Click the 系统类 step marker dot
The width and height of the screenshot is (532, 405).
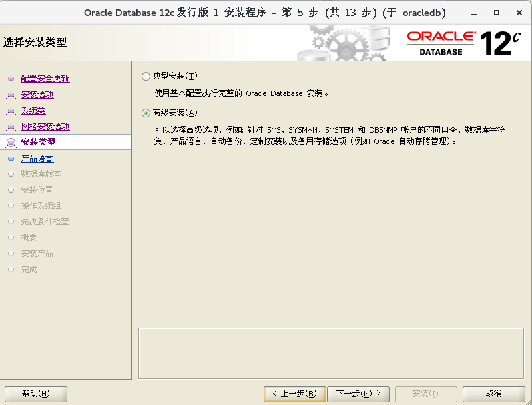(11, 111)
